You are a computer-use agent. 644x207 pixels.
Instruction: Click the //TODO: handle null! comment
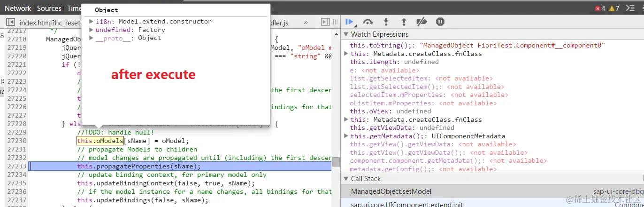115,133
